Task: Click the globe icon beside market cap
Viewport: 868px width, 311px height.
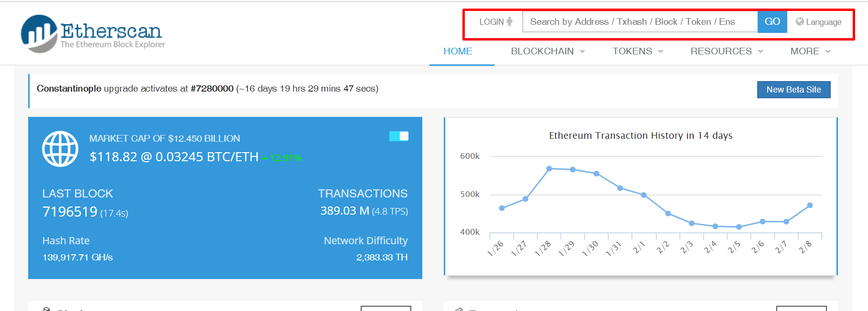Action: [x=60, y=149]
